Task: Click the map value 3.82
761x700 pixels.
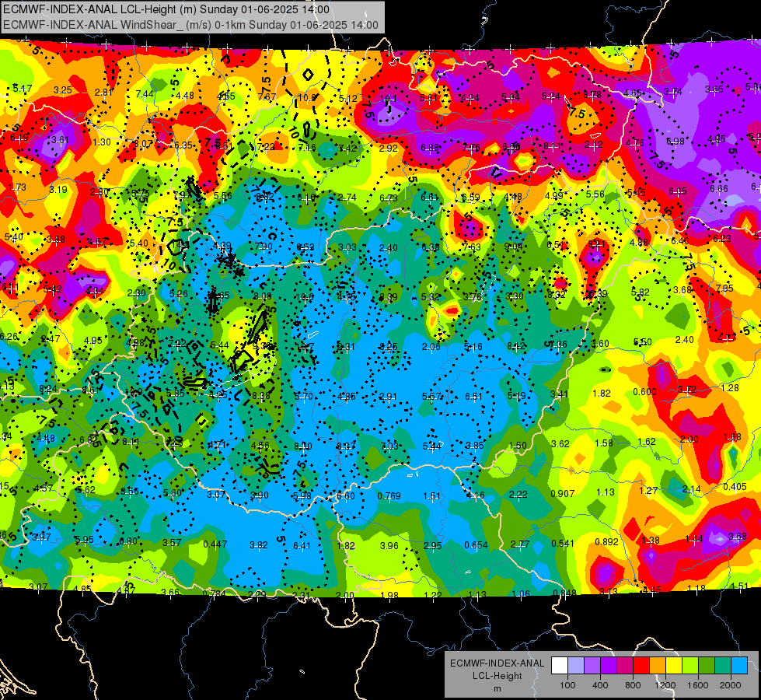Action: click(259, 545)
